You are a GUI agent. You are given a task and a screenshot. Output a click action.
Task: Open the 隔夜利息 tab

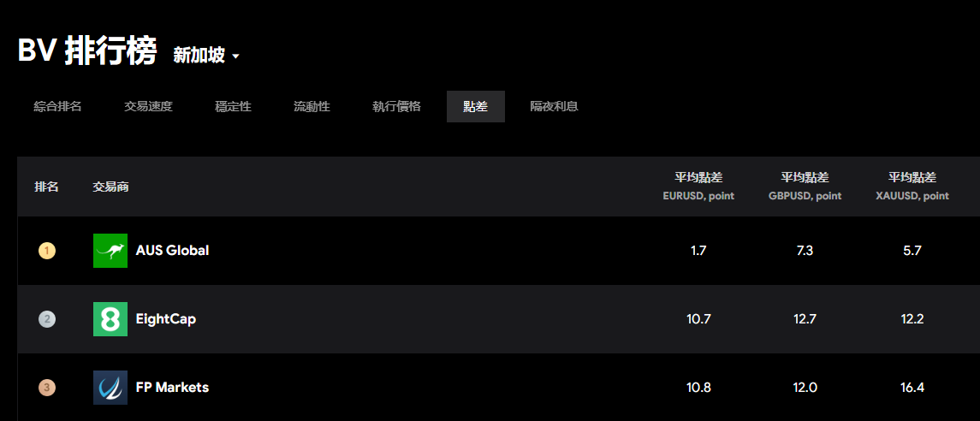point(554,107)
